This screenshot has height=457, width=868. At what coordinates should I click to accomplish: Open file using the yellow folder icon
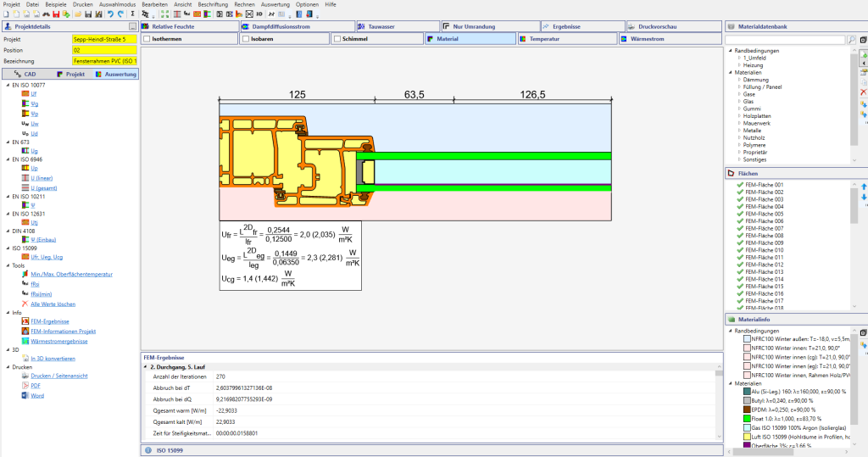(x=78, y=14)
